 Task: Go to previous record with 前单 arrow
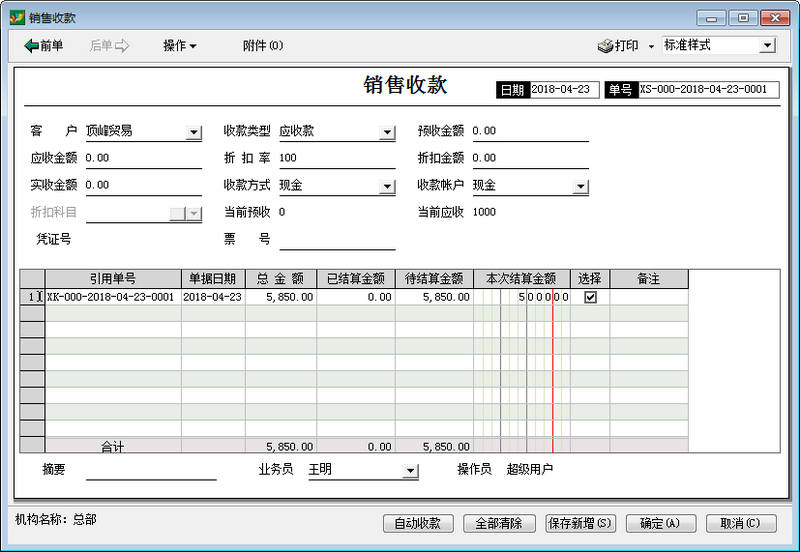point(43,46)
